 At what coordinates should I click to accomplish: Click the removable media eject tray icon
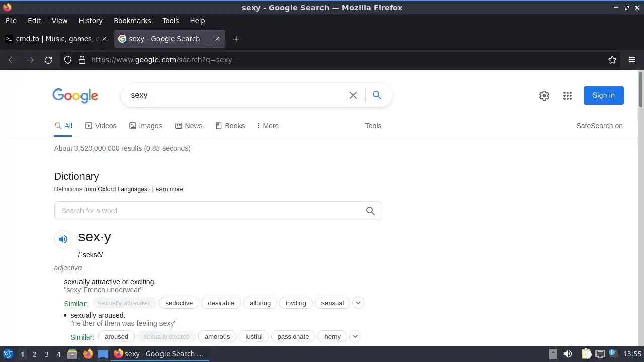coord(553,354)
